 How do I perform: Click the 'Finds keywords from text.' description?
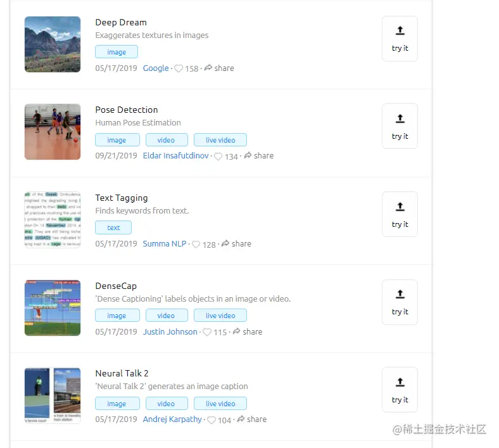142,210
